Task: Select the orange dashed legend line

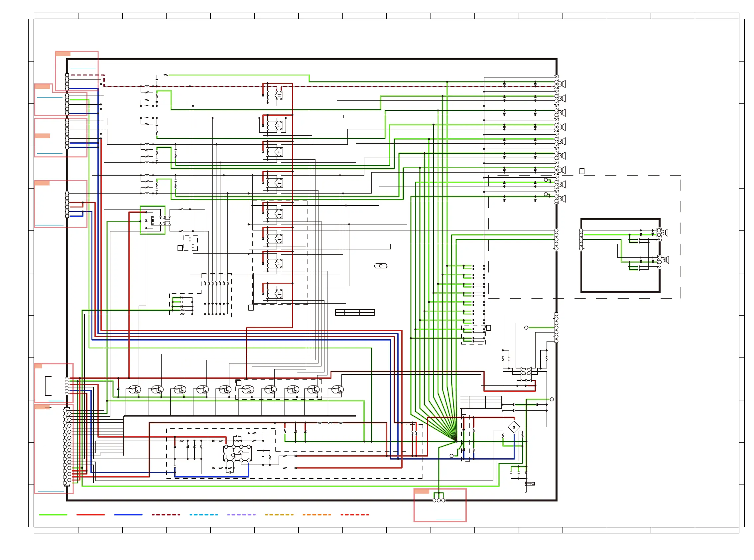Action: point(317,514)
